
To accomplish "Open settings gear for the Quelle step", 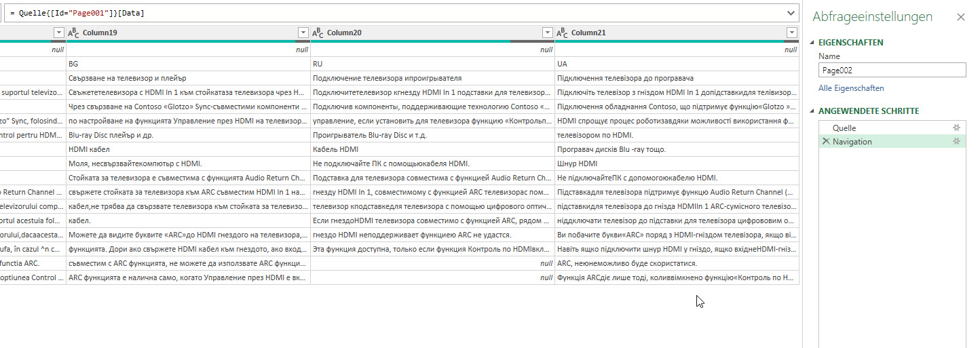I will 957,128.
